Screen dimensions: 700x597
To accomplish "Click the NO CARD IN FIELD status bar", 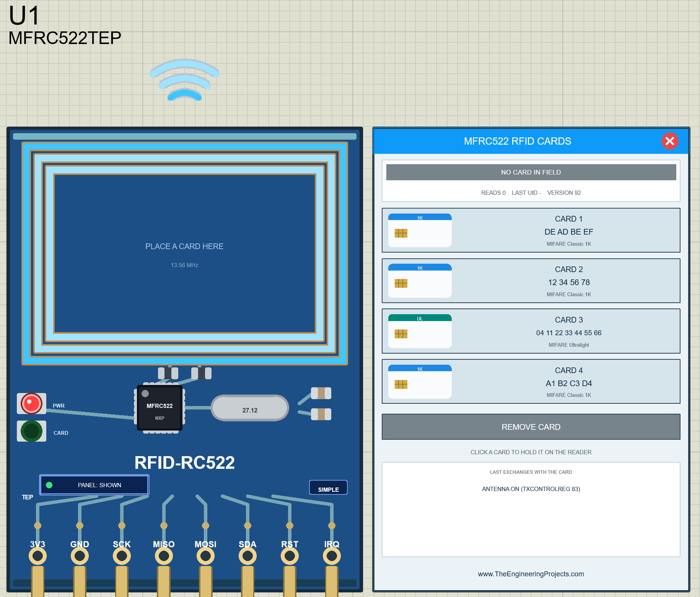I will (531, 172).
